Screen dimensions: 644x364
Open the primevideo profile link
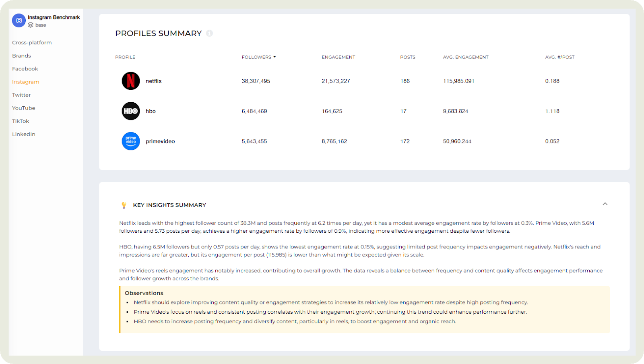(160, 141)
